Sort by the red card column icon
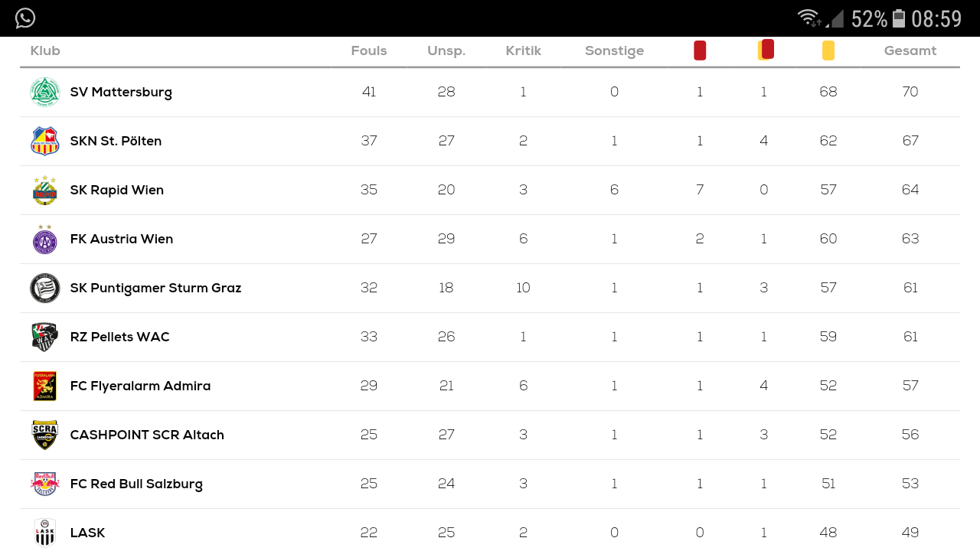This screenshot has height=551, width=980. [700, 51]
